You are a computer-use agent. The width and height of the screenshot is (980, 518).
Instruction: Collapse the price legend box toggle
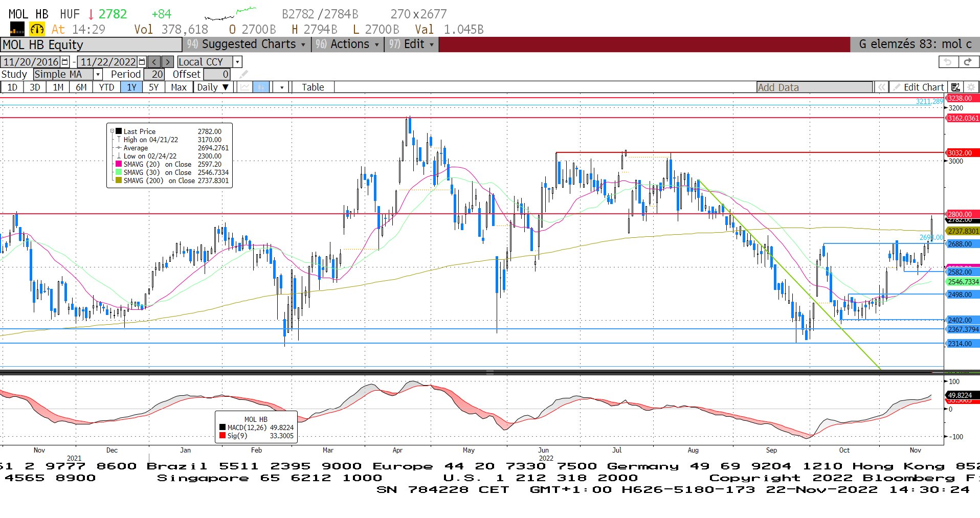pyautogui.click(x=112, y=131)
